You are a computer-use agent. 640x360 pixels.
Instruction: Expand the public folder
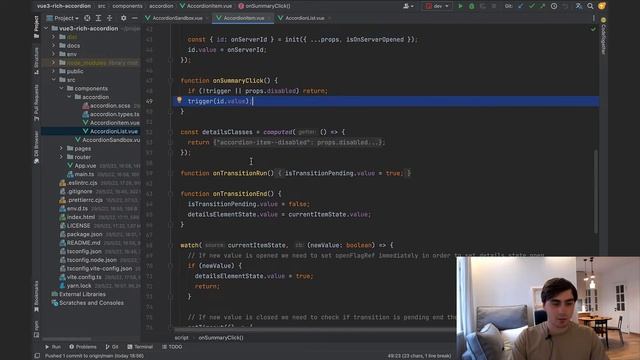[x=53, y=71]
